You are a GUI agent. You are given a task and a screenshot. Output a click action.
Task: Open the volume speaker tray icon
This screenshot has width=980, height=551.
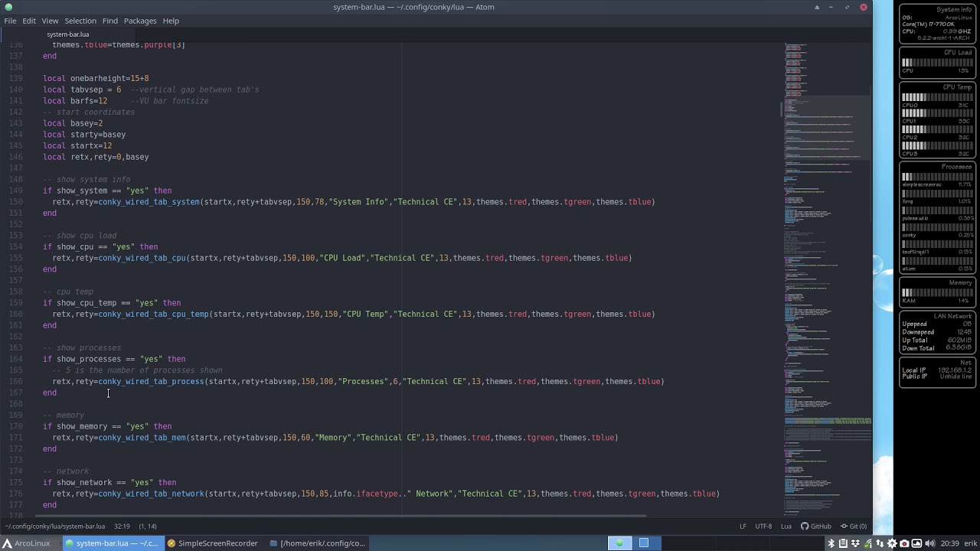(929, 543)
